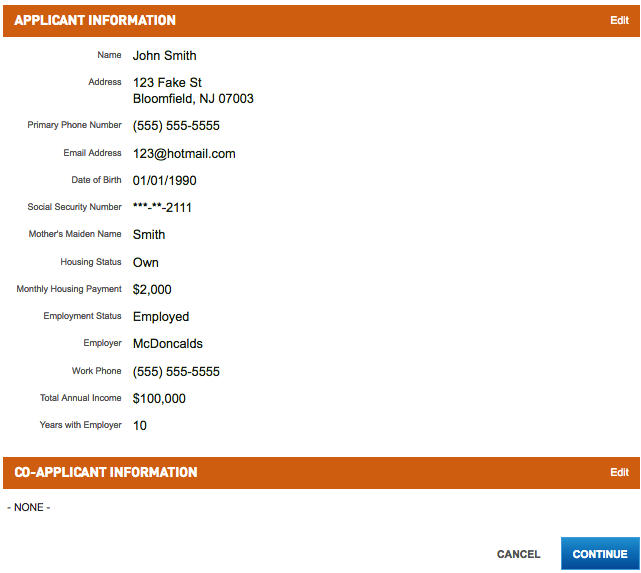Click the Primary Phone Number value
Viewport: 641px width, 573px height.
[176, 126]
